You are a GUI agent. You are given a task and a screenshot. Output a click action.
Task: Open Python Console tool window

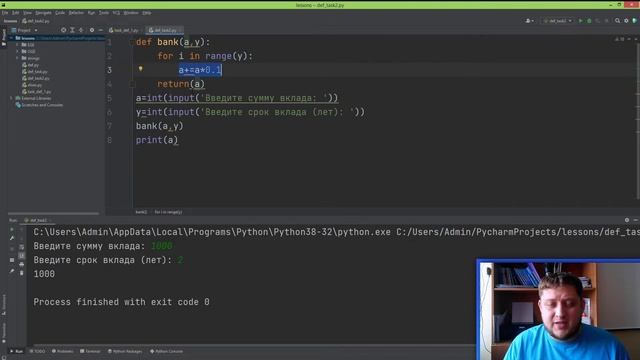(167, 351)
